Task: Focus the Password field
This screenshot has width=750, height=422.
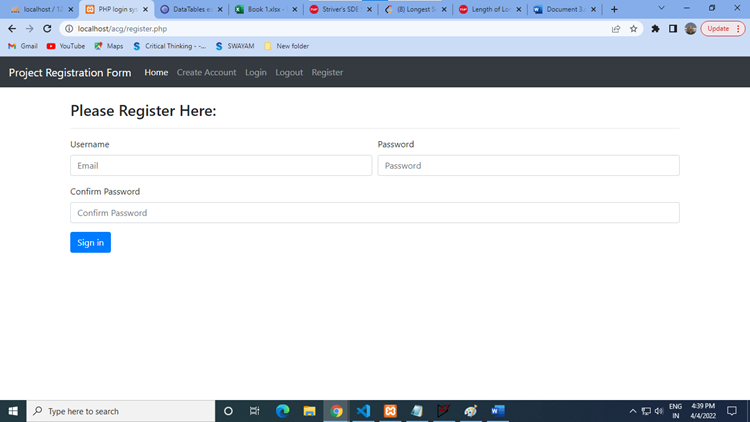Action: (x=529, y=166)
